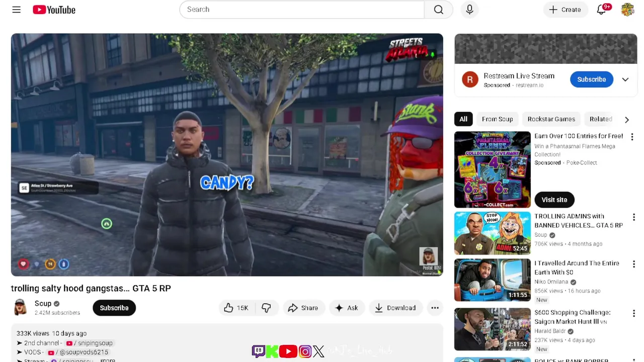
Task: Subscribe to the Soup channel
Action: (114, 308)
